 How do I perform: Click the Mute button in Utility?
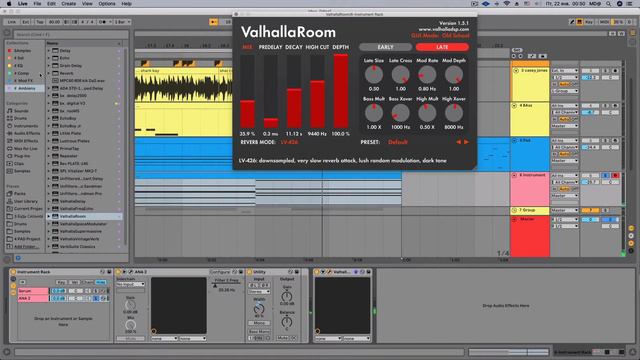(282, 338)
